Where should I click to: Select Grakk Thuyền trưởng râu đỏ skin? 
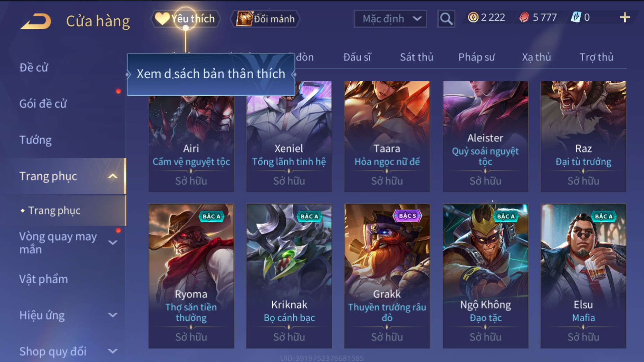tap(387, 276)
